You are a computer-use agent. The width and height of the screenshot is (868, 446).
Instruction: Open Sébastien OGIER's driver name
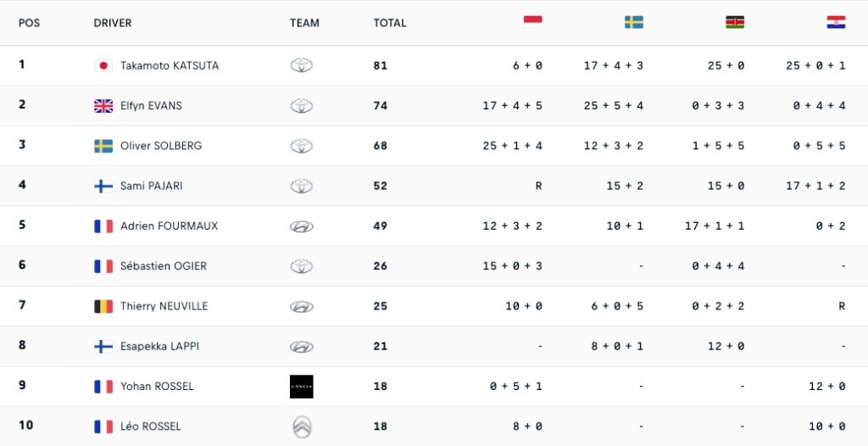[164, 266]
